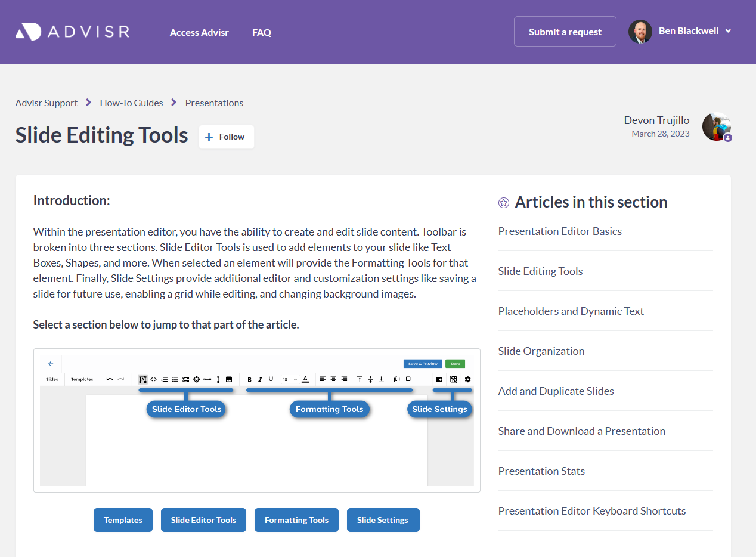Click the gear icon in editor screenshot toolbar
Screen dimensions: 756x557
click(x=467, y=379)
